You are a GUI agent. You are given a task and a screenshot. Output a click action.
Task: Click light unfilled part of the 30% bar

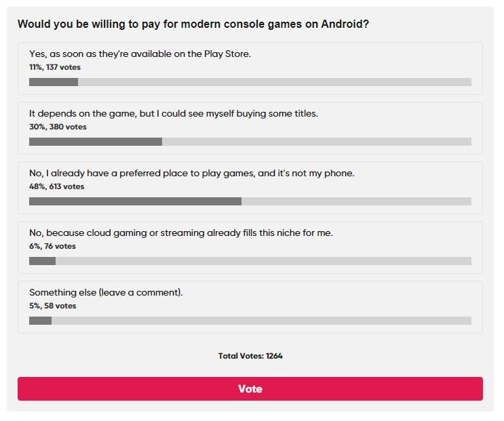(x=316, y=142)
